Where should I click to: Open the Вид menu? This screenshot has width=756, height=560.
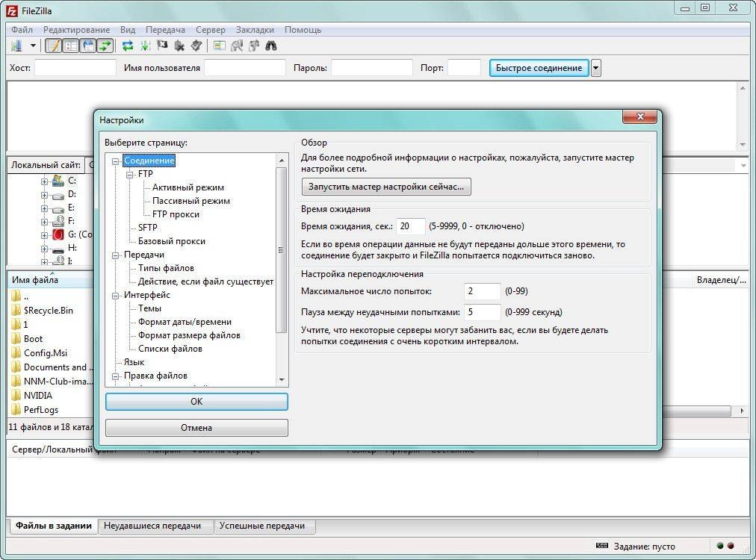(x=128, y=30)
